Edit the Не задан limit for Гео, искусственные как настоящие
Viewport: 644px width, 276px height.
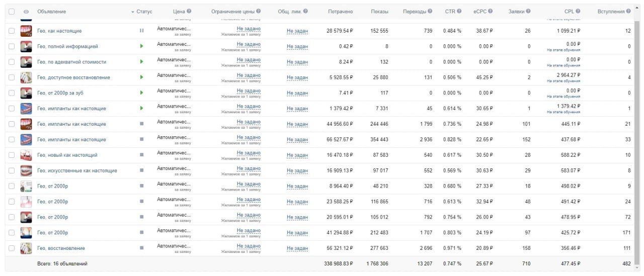click(x=297, y=171)
